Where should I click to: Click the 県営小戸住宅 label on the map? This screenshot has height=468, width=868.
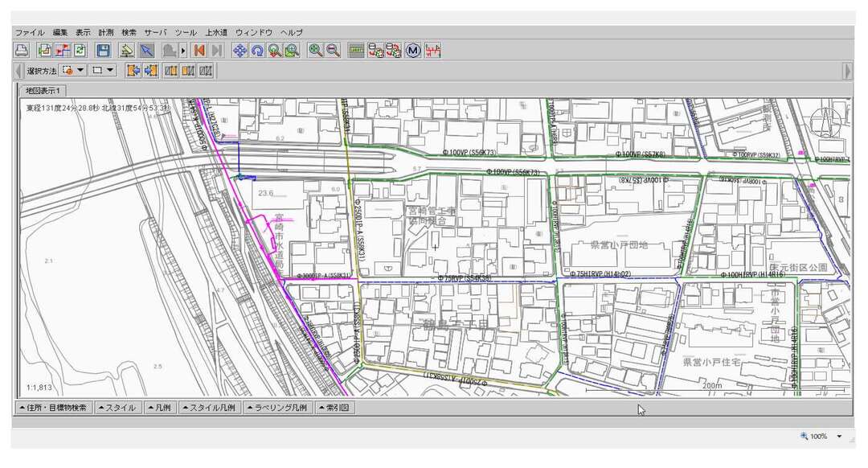710,362
